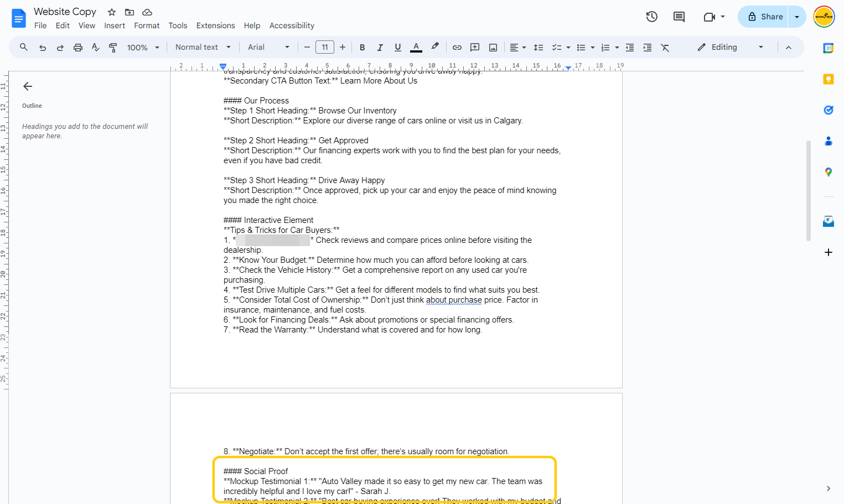The width and height of the screenshot is (844, 504).
Task: Add a comment from toolbar
Action: click(x=475, y=48)
